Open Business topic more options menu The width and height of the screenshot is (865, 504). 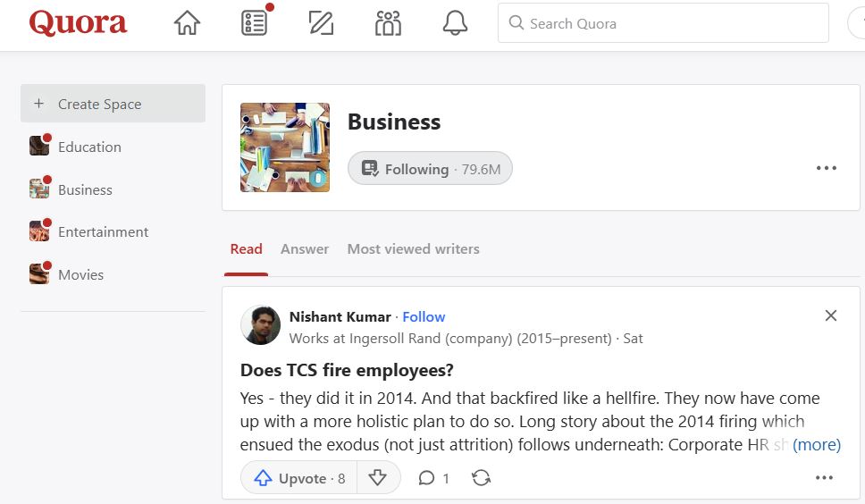coord(827,168)
